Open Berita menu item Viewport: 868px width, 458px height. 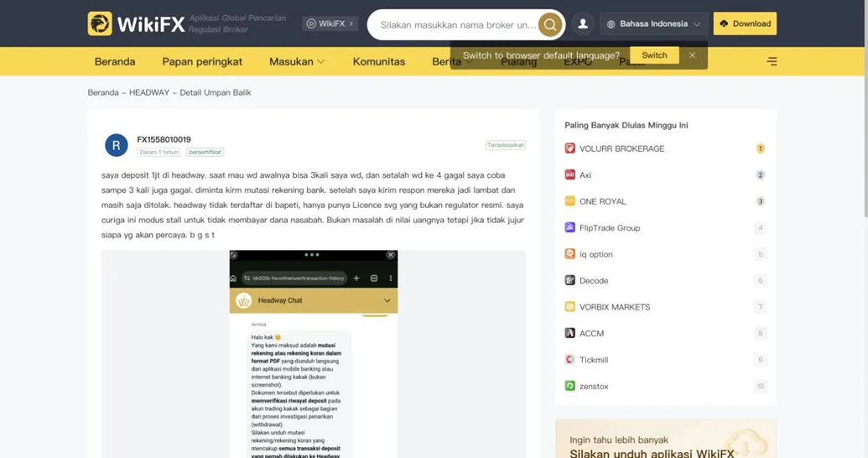pyautogui.click(x=446, y=61)
